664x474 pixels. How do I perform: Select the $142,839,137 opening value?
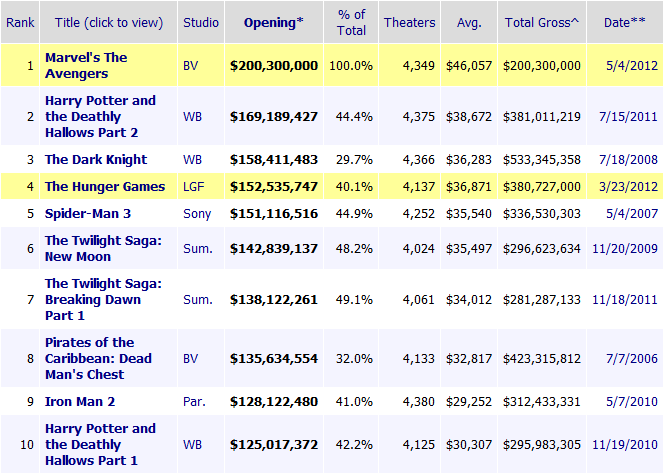274,249
